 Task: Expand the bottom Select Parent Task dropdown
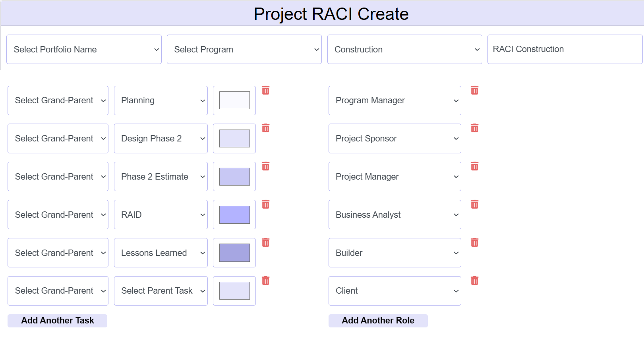click(x=161, y=290)
